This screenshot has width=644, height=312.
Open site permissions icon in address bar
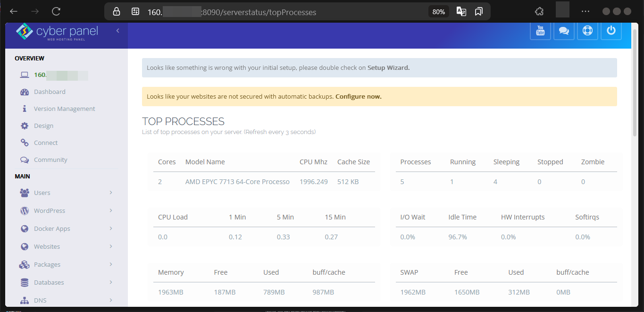coord(135,12)
